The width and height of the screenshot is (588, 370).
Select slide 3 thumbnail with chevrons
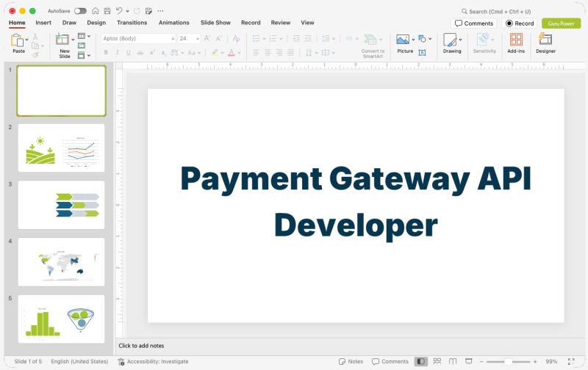point(62,205)
